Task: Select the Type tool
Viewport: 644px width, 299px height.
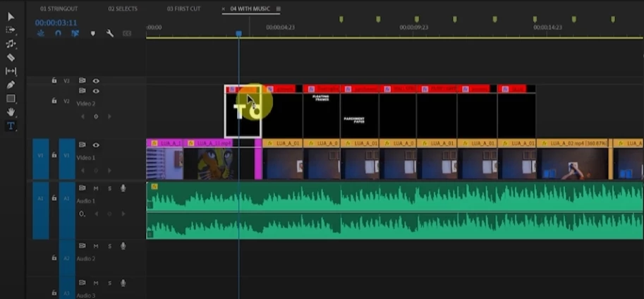Action: [x=11, y=126]
